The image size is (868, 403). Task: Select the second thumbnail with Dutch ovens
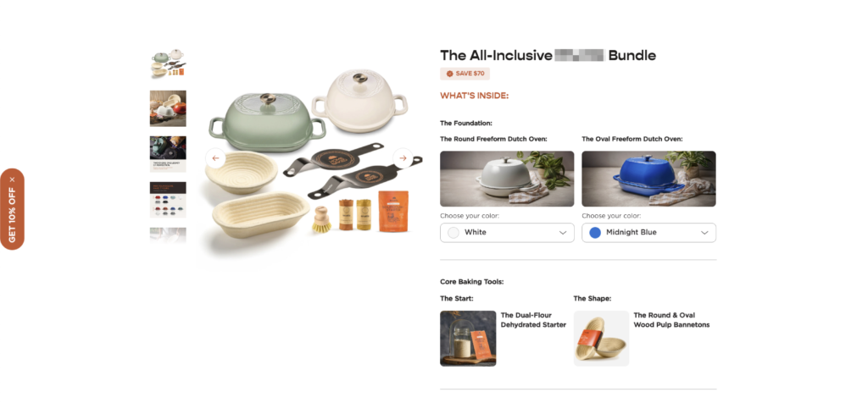point(168,109)
